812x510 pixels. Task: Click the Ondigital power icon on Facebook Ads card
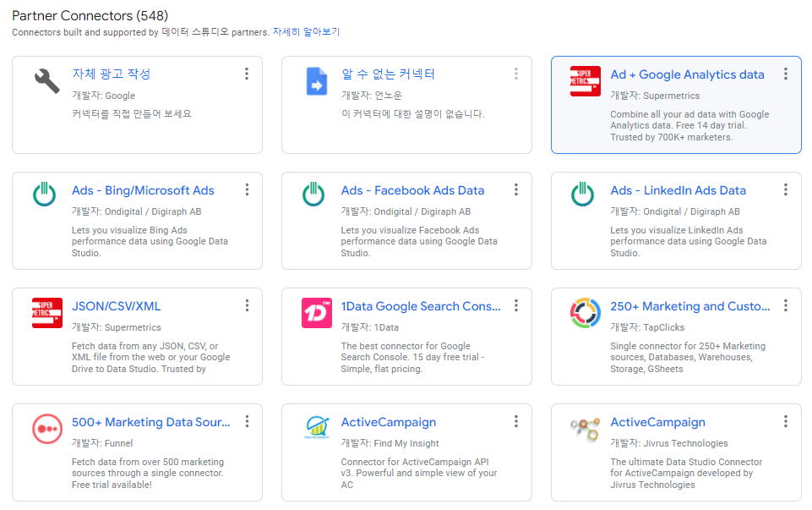[313, 195]
